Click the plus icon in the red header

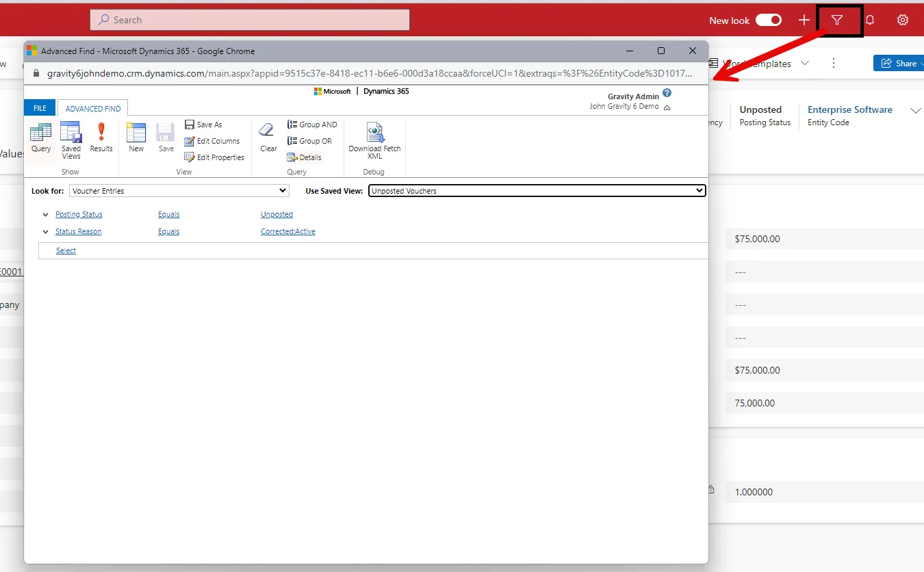tap(804, 21)
